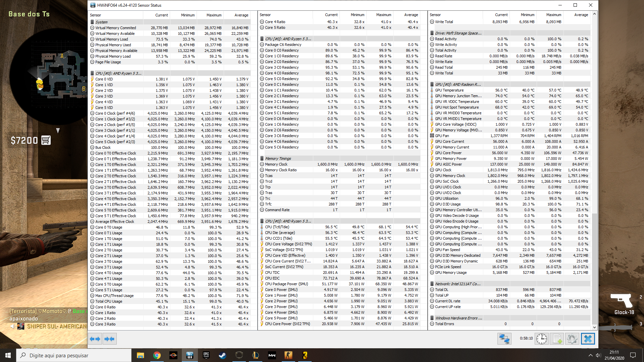Open Borderlands 3 taskbar icon
The height and width of the screenshot is (362, 644).
(x=305, y=355)
